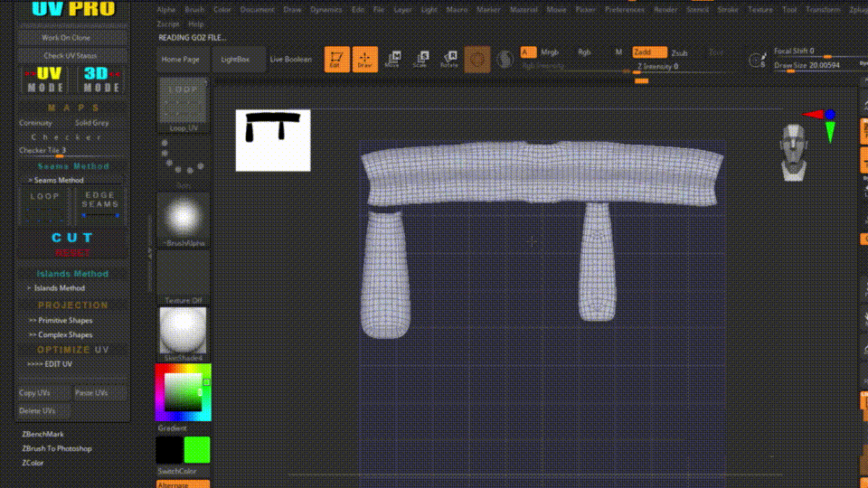Screen dimensions: 868x488
Task: Open the Help menu
Action: click(x=195, y=24)
